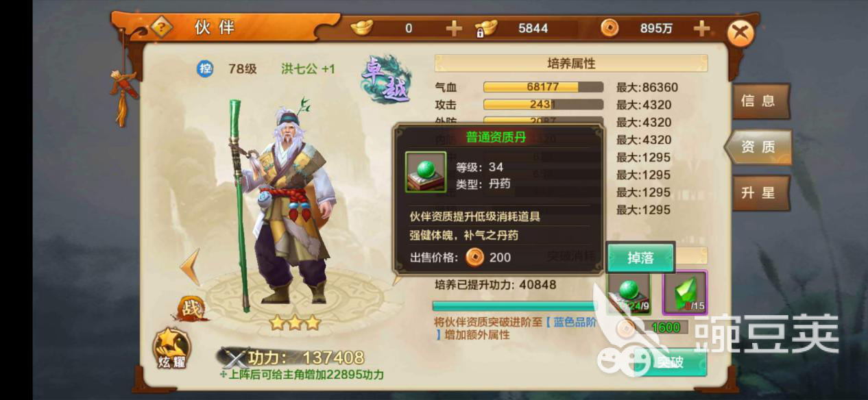Tap the 战 battle badge
Screen dimensions: 868x400
(x=193, y=308)
